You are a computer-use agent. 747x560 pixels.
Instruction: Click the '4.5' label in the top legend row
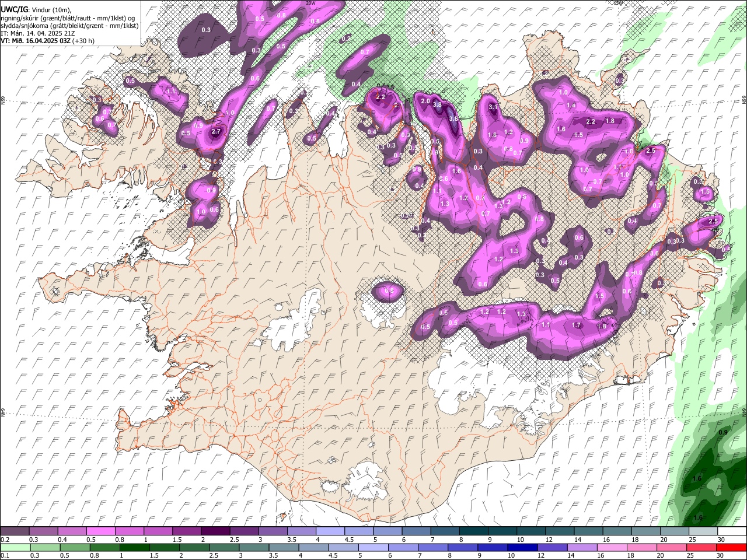click(x=349, y=540)
